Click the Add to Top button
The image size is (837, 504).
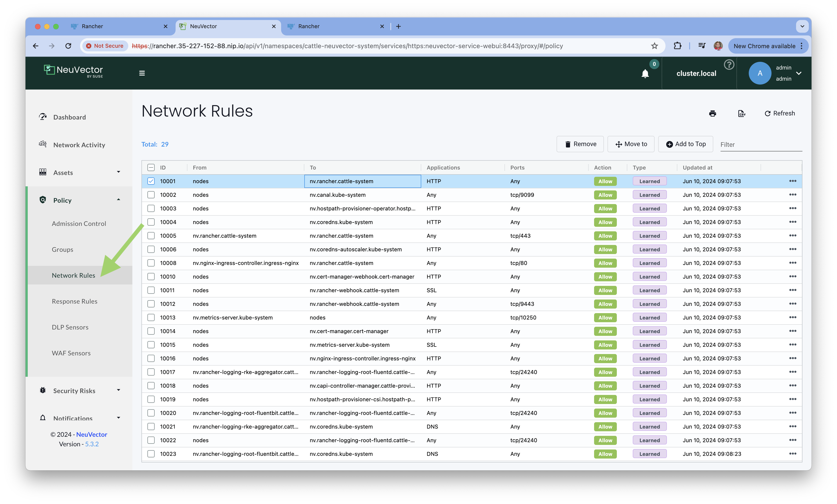pos(686,144)
